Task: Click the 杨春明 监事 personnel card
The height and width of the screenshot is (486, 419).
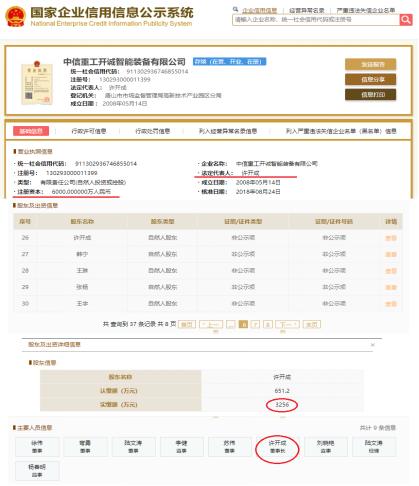Action: pos(37,471)
